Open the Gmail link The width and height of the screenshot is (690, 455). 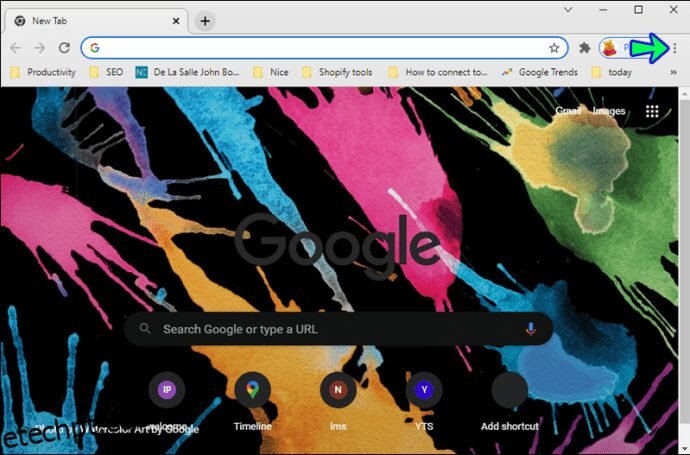coord(568,111)
